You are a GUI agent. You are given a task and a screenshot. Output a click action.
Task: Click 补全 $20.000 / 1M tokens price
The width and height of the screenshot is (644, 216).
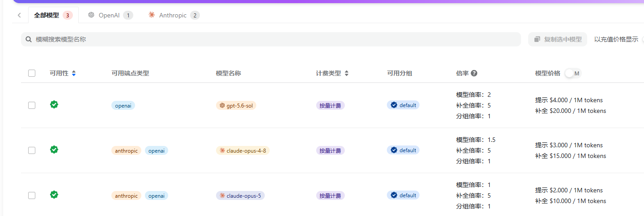coord(571,111)
